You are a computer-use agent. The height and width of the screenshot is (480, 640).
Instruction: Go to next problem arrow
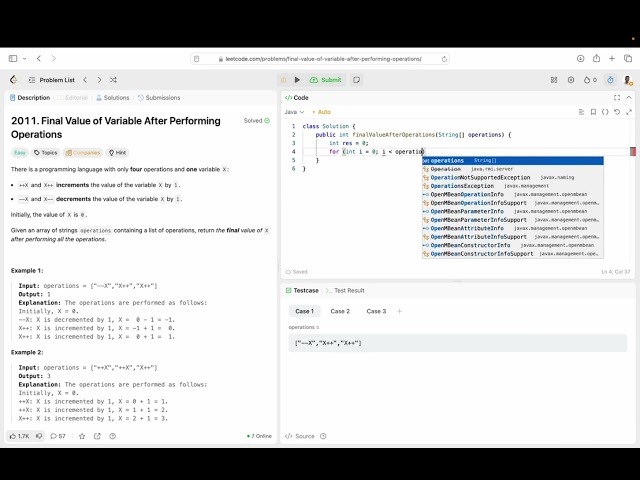[98, 80]
